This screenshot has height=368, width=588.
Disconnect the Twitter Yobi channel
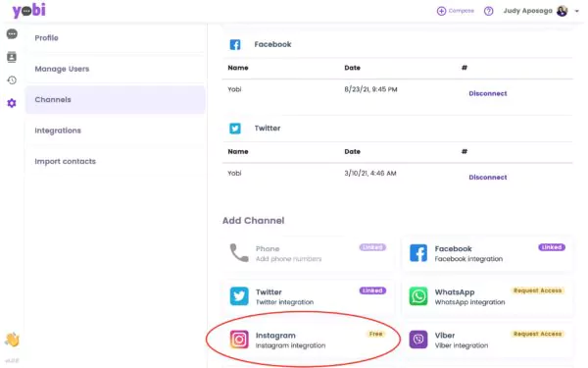coord(487,178)
